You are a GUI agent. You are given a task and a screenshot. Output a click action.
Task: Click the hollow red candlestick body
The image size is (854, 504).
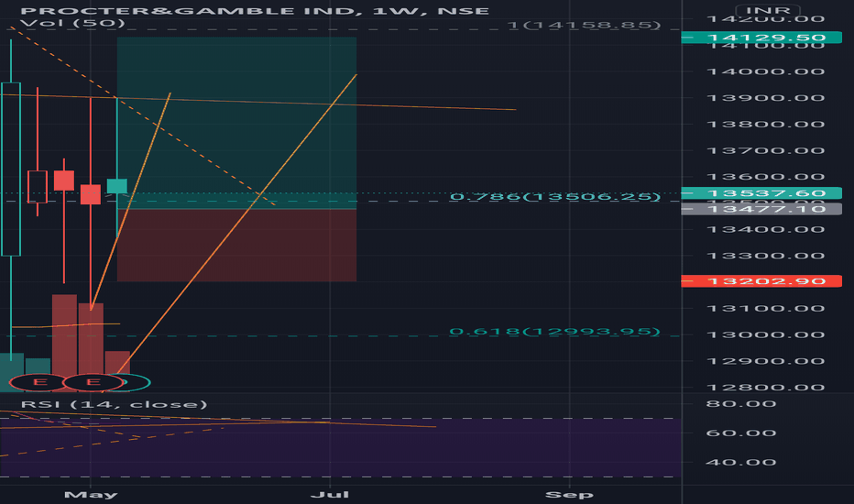[38, 187]
